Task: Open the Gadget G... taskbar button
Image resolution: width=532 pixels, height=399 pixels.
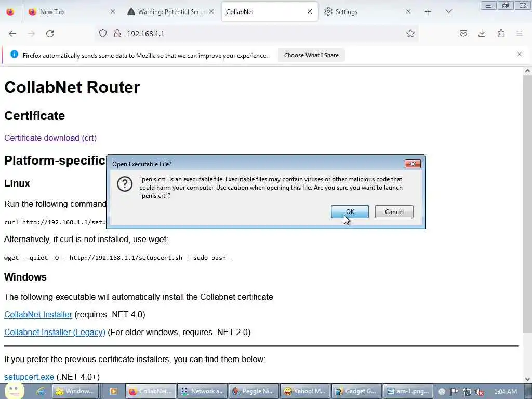Action: click(356, 391)
